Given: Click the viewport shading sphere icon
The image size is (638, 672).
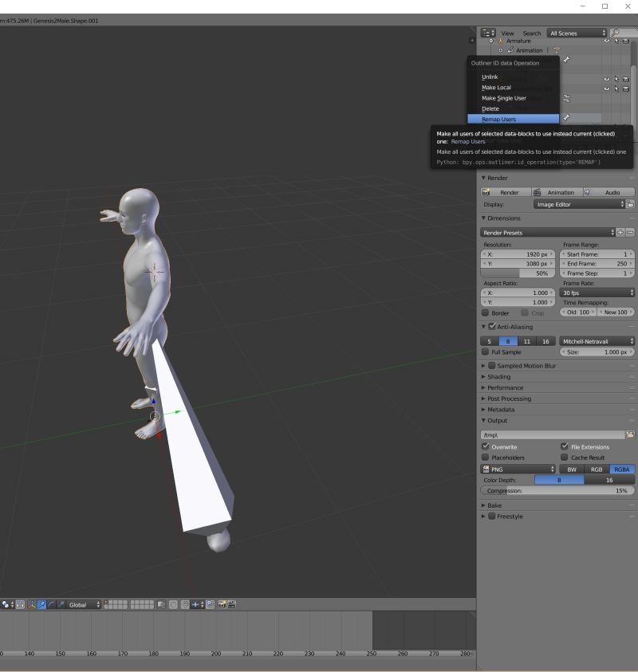Looking at the screenshot, I should point(5,603).
